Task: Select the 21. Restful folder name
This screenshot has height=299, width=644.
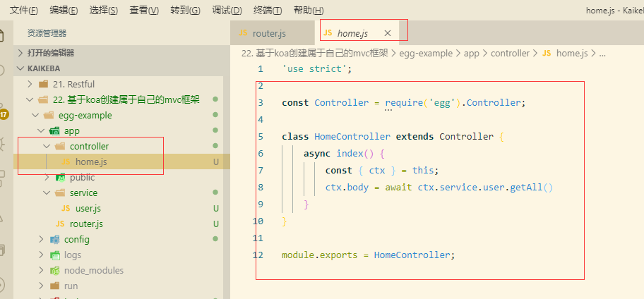Action: 74,84
